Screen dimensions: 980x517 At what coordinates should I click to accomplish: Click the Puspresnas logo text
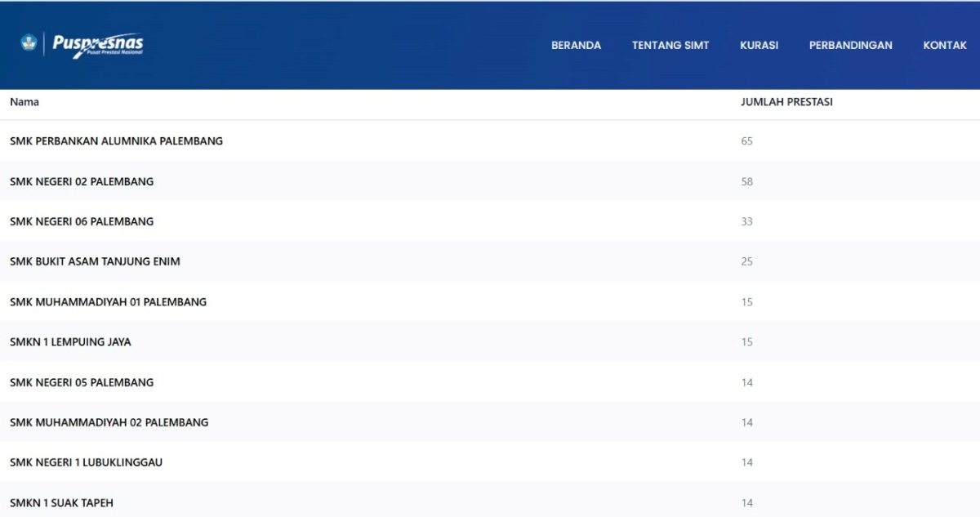point(98,45)
